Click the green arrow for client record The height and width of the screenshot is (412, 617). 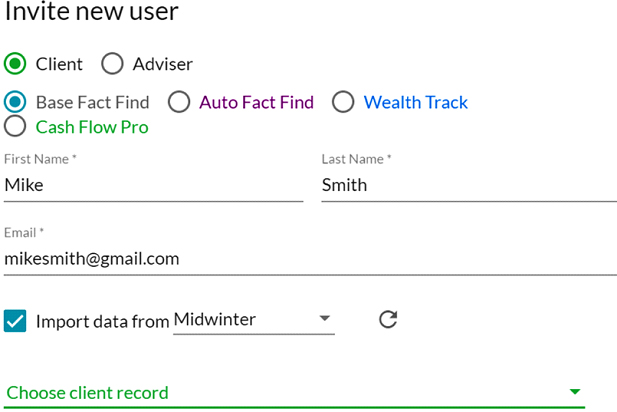pos(575,393)
